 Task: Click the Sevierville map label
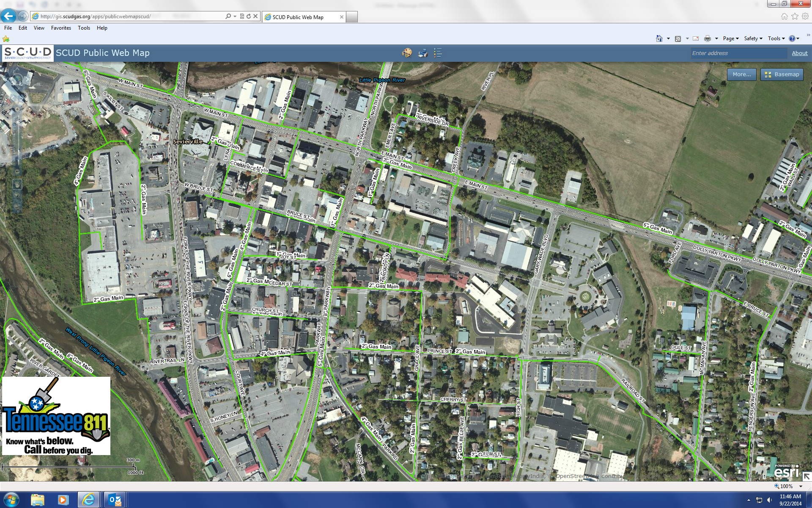click(188, 141)
